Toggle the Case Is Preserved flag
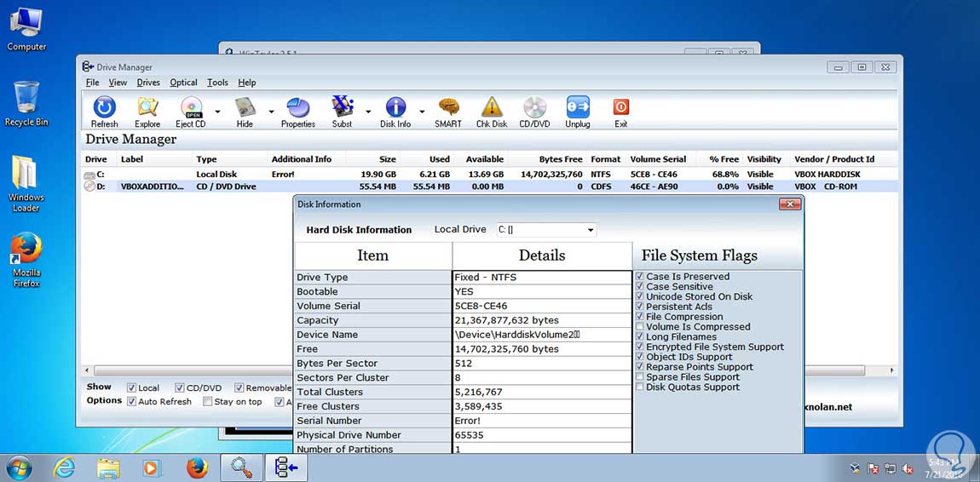Image resolution: width=980 pixels, height=482 pixels. pyautogui.click(x=639, y=277)
